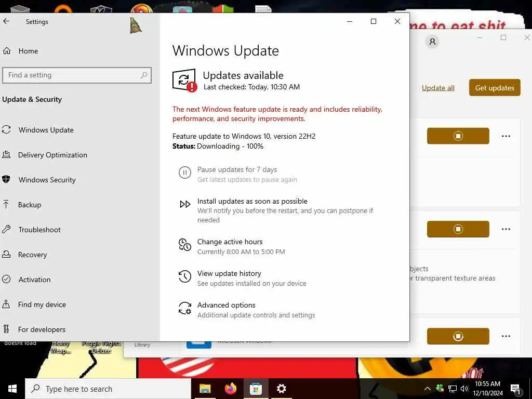Image resolution: width=532 pixels, height=399 pixels.
Task: Open Recovery settings
Action: click(x=32, y=255)
